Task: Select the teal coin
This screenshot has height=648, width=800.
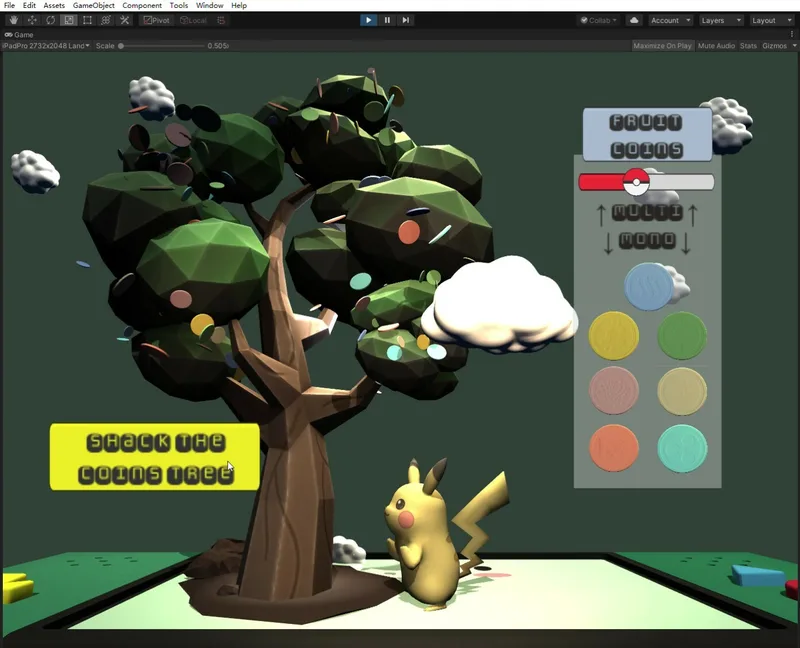Action: [682, 448]
